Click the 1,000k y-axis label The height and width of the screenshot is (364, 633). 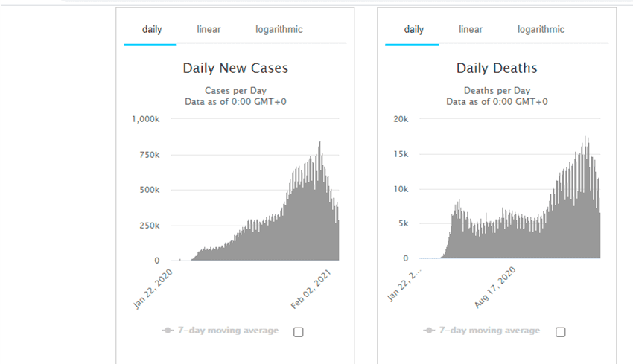(x=145, y=119)
